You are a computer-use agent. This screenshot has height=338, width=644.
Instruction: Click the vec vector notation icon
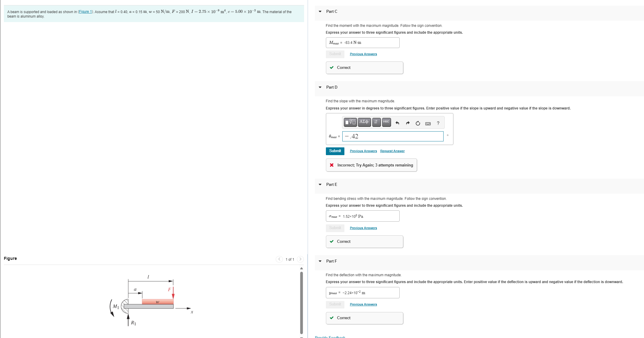click(386, 122)
